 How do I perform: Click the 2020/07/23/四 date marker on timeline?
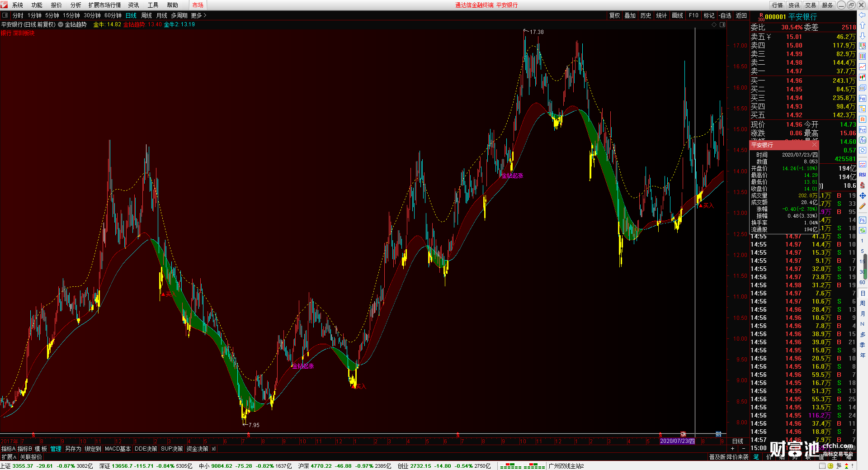(x=677, y=441)
